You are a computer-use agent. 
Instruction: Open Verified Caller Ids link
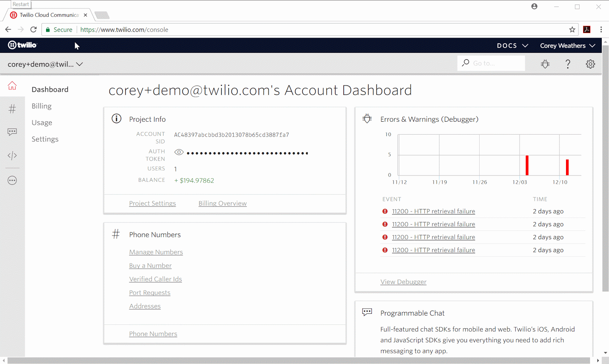[155, 279]
